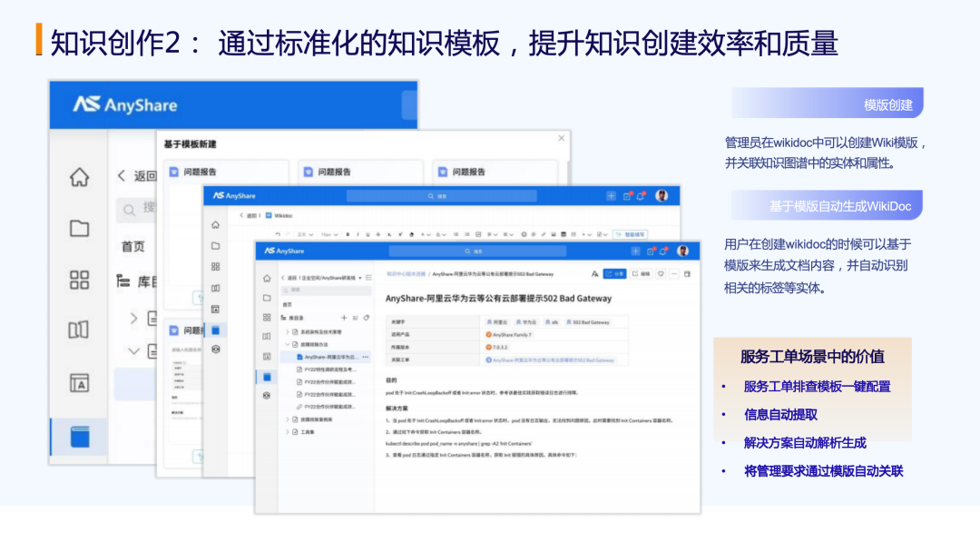The image size is (980, 552).
Task: Click plus icon in Wikidoc editor window header
Action: click(x=611, y=196)
